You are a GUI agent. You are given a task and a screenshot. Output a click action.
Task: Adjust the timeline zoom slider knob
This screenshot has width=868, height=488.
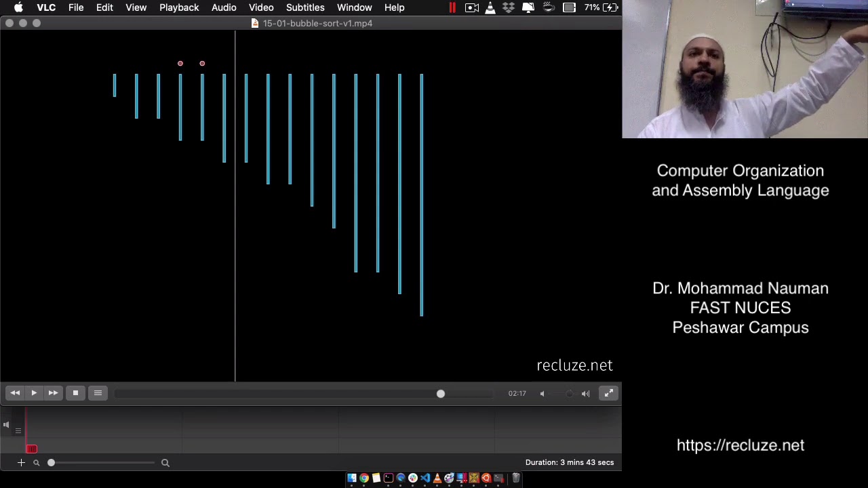[51, 462]
